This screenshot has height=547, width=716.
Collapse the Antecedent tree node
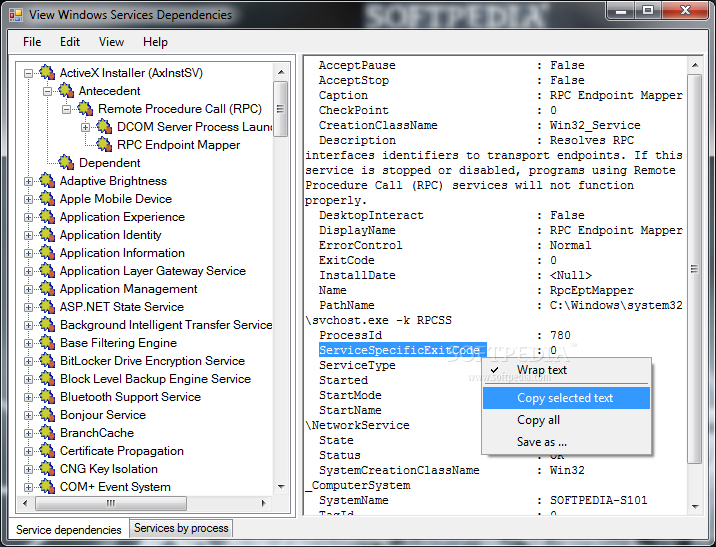tap(47, 91)
